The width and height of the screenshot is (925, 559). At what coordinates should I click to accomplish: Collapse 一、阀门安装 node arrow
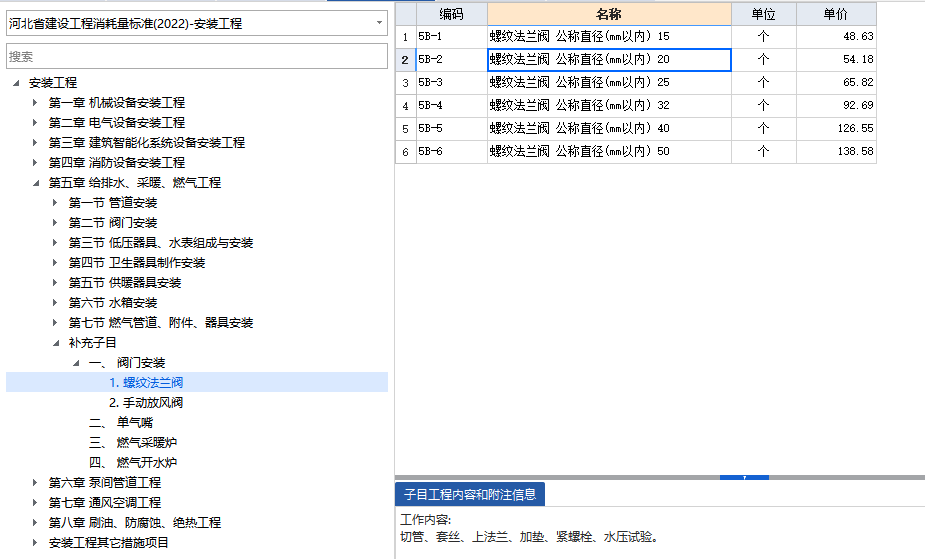click(x=76, y=363)
